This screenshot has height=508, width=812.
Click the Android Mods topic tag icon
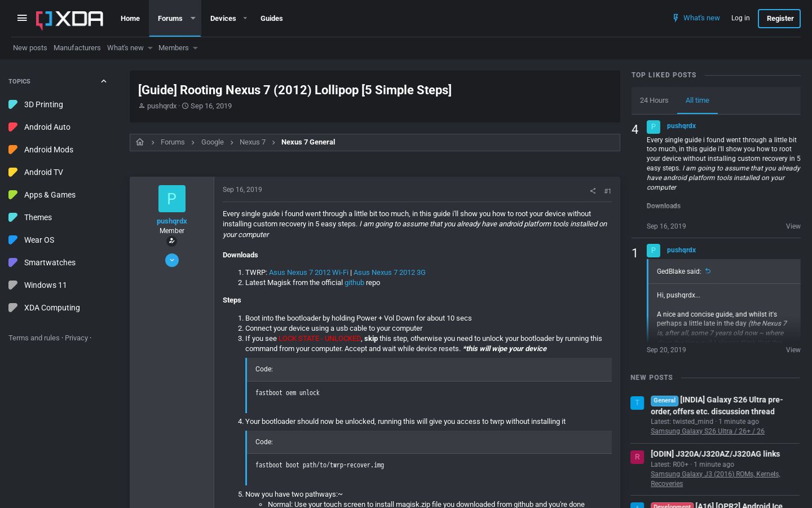14,150
